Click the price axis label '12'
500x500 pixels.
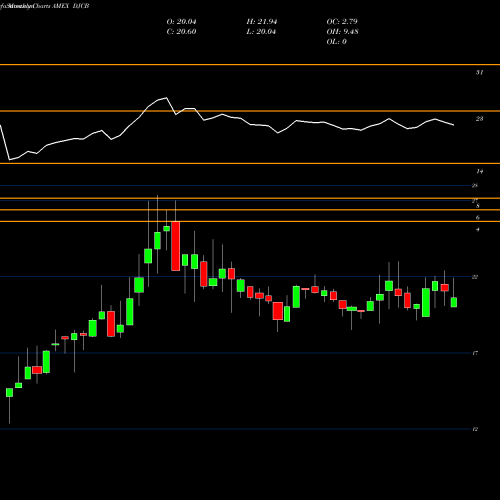pos(475,429)
